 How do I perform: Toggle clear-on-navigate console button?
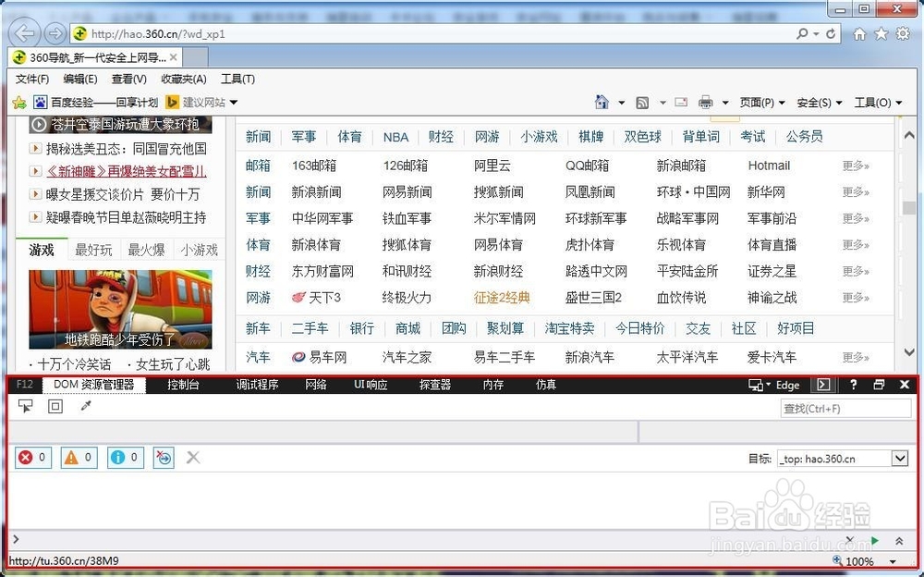[x=164, y=457]
